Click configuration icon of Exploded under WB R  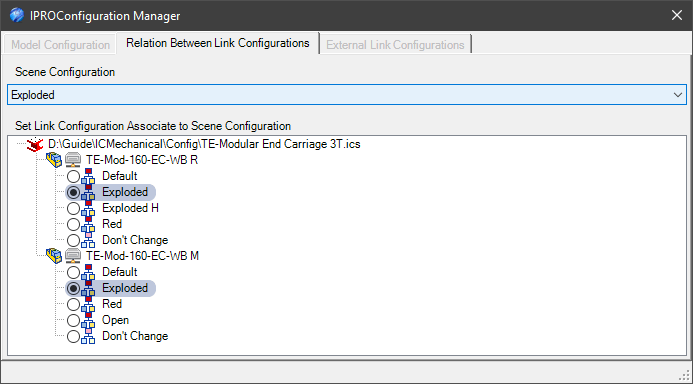point(88,192)
